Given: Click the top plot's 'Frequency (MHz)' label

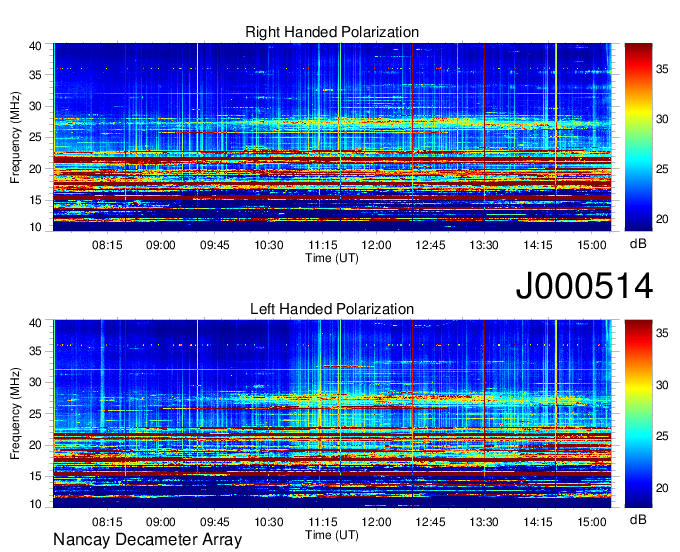Looking at the screenshot, I should pos(15,137).
